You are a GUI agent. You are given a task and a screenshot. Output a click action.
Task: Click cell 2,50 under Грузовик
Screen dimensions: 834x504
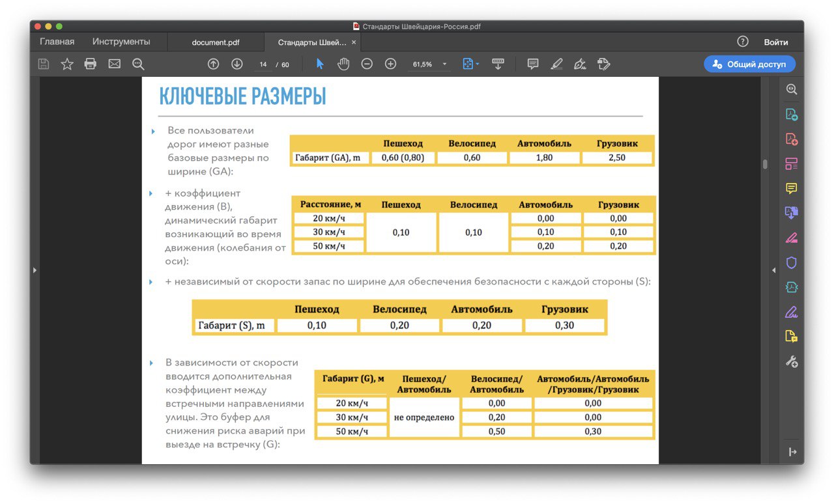(617, 158)
